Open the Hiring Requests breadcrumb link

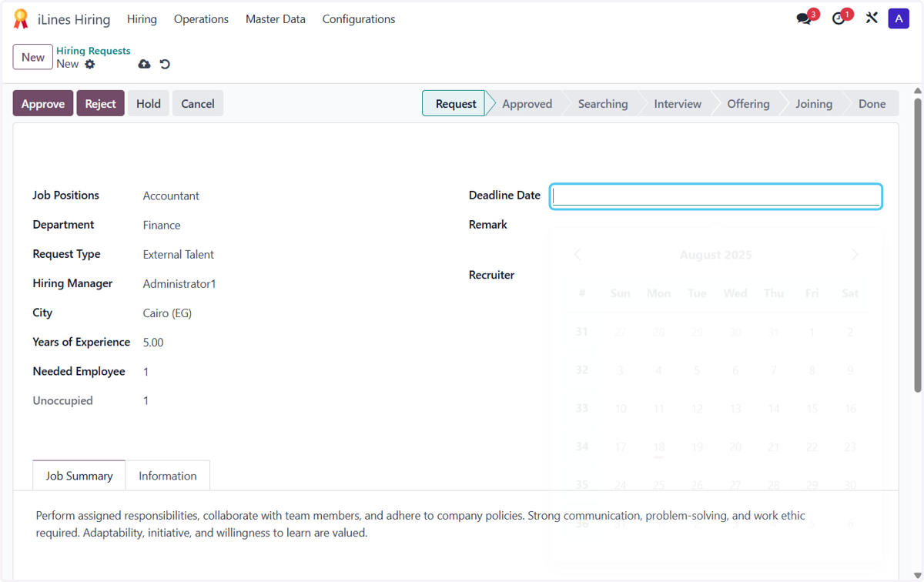coord(93,51)
